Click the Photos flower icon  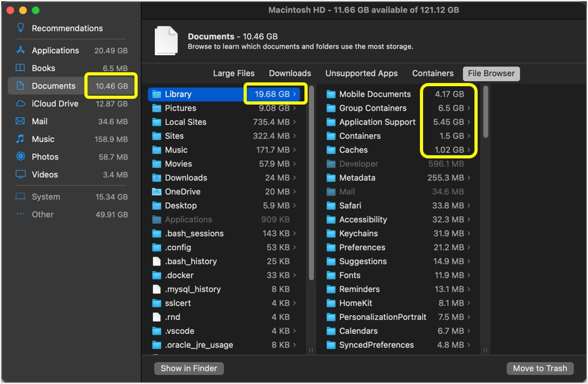[x=20, y=157]
